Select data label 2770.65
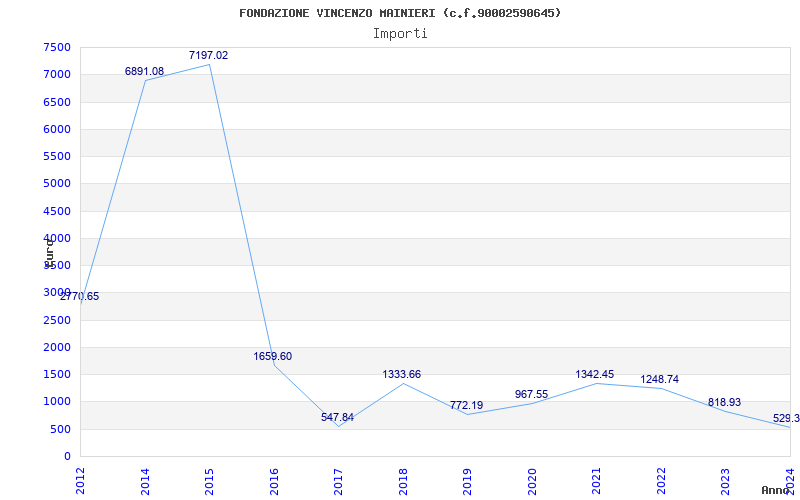 point(80,296)
